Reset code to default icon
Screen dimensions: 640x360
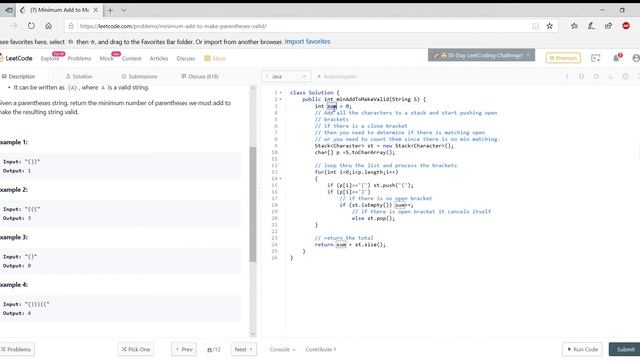596,76
